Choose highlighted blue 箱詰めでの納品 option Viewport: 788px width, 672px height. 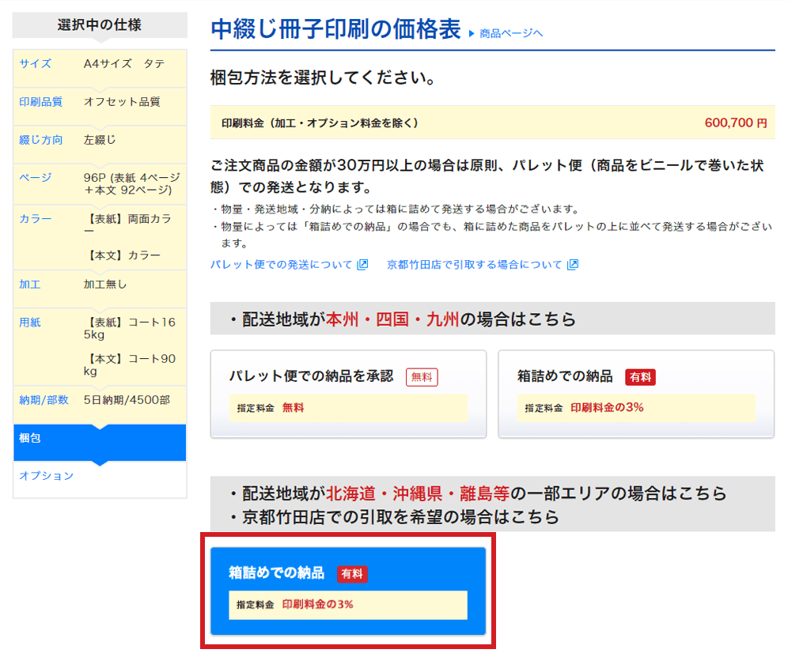(x=348, y=590)
